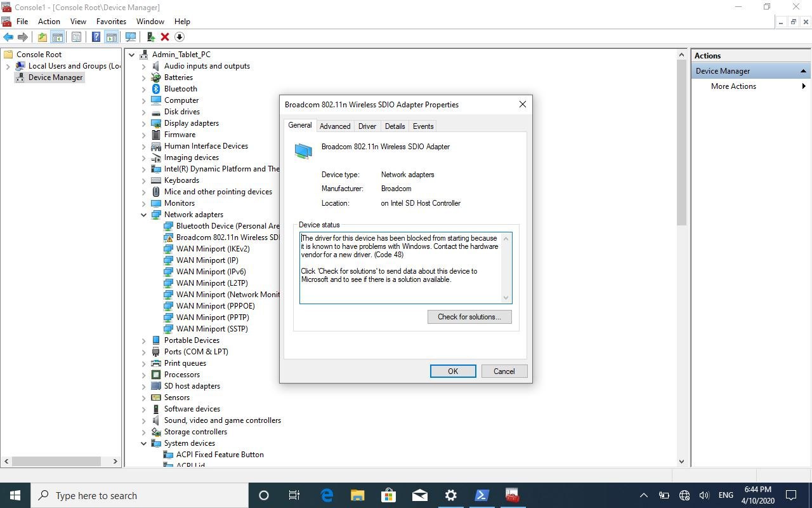
Task: Select ACPI Fixed Feature Button device
Action: click(x=219, y=455)
